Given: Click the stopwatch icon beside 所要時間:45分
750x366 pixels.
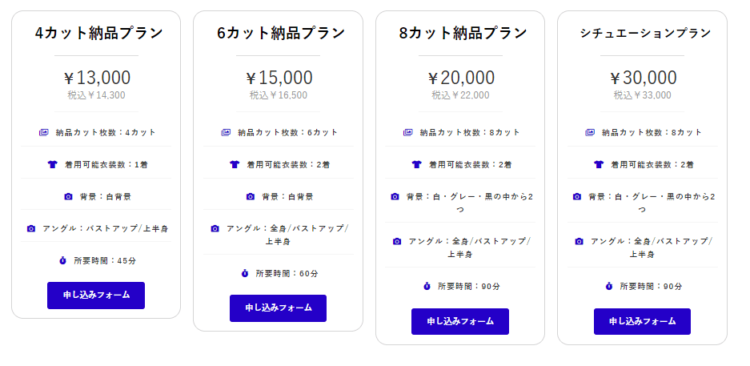Looking at the screenshot, I should (x=63, y=261).
